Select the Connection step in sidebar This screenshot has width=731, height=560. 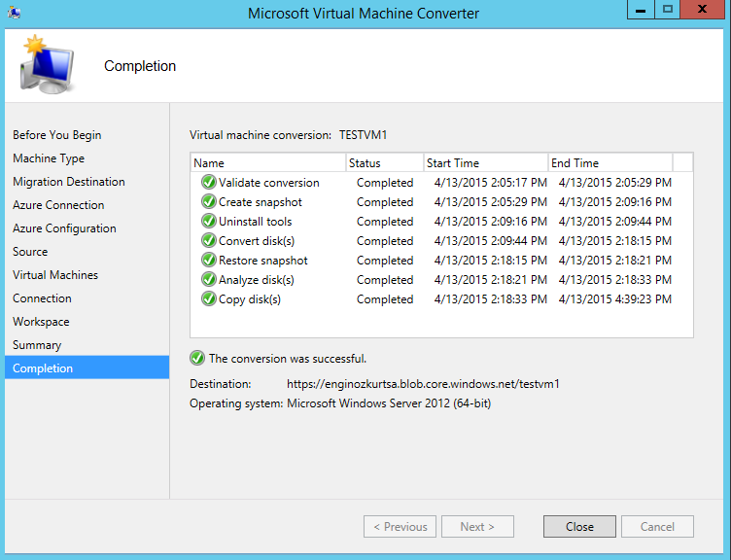point(42,298)
